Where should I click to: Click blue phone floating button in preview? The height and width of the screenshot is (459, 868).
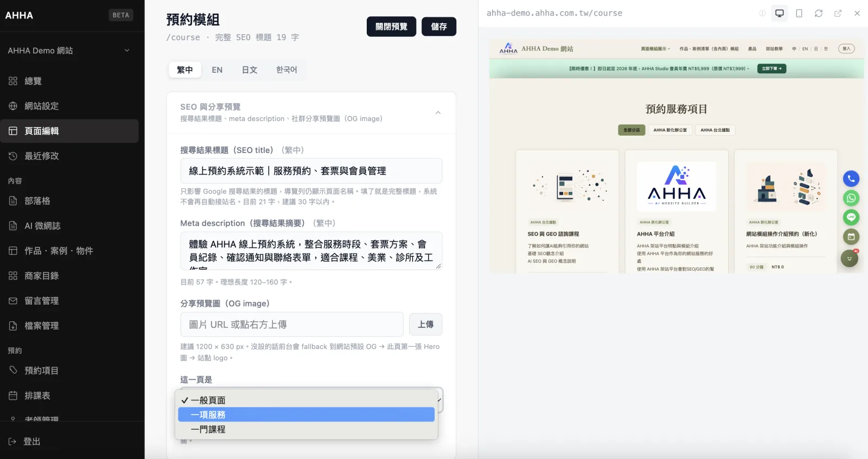pos(851,178)
